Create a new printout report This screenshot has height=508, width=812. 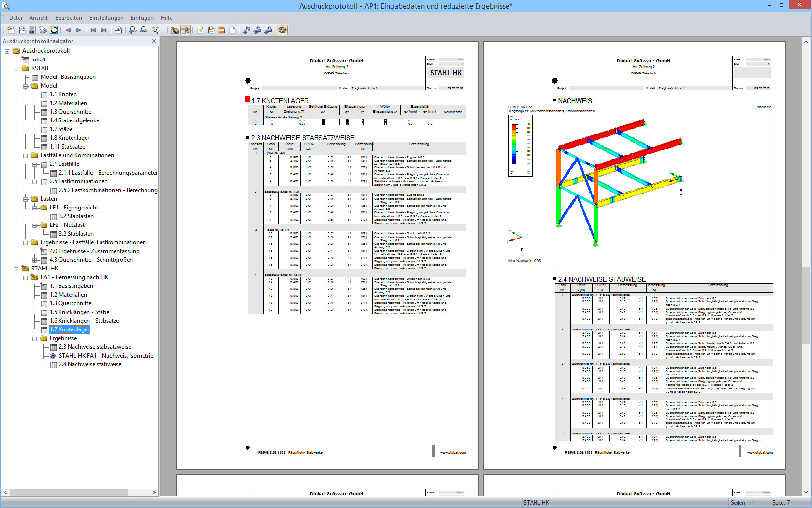(11, 30)
